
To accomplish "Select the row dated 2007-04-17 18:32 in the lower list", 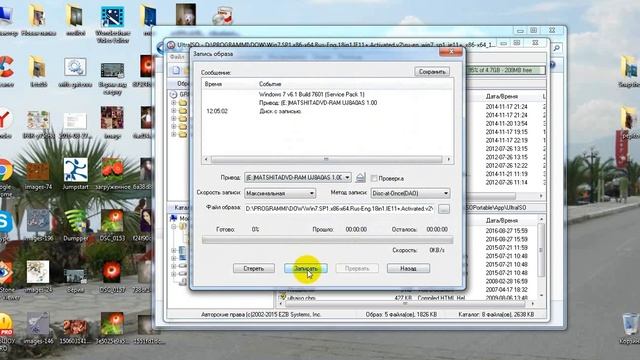I will (x=507, y=290).
